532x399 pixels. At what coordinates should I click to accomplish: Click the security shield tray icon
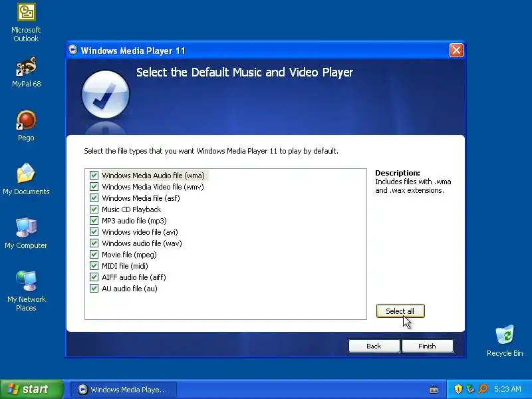pos(458,389)
